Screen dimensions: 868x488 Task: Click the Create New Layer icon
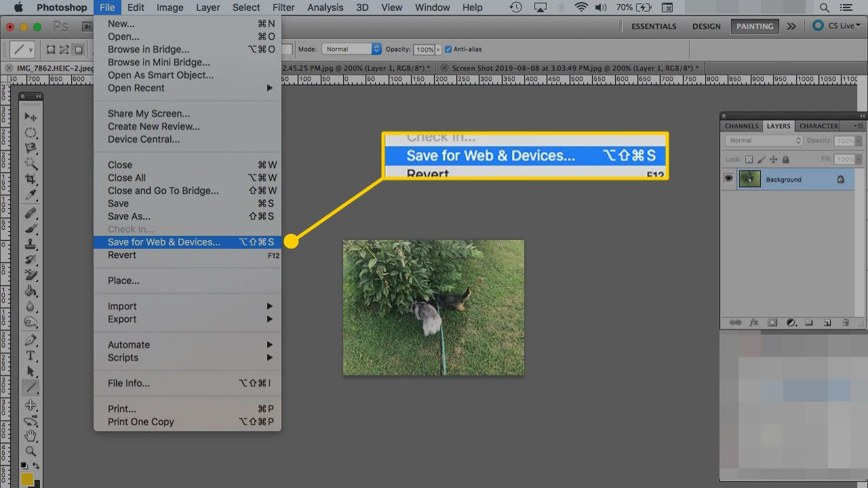tap(827, 323)
